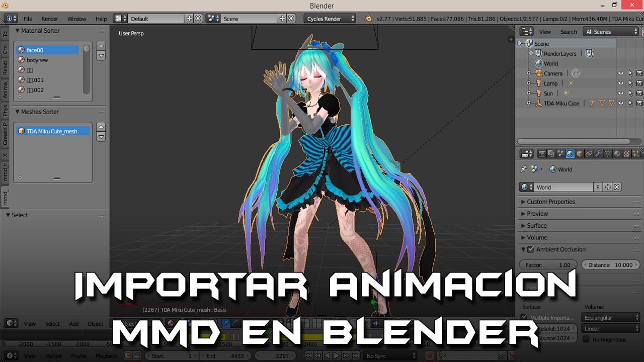Screen dimensions: 644x362
Task: Expand TDA Miku Cute in the outliner
Action: point(529,103)
